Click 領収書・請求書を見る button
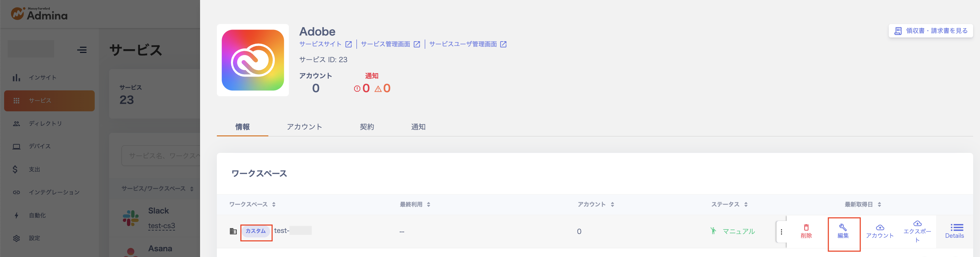 [931, 31]
